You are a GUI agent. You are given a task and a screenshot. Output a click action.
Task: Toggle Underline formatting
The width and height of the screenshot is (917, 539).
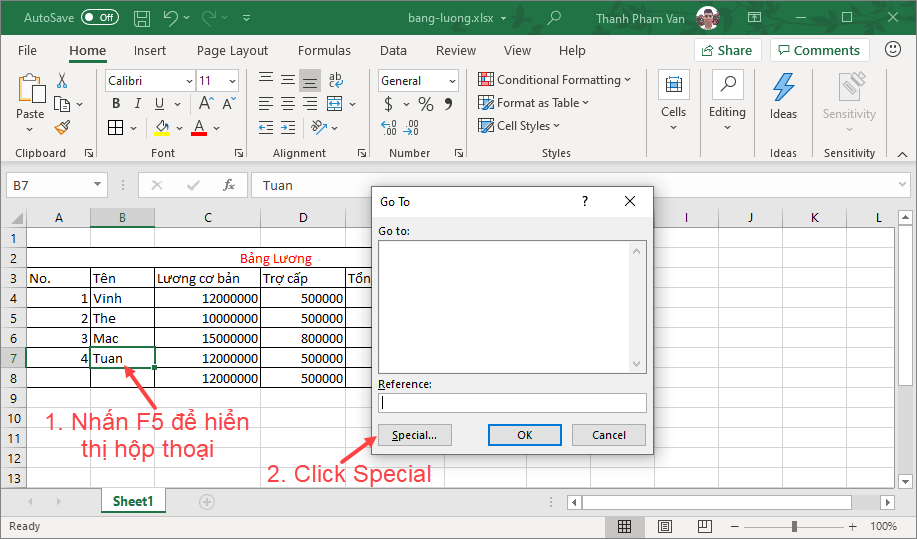tap(159, 103)
